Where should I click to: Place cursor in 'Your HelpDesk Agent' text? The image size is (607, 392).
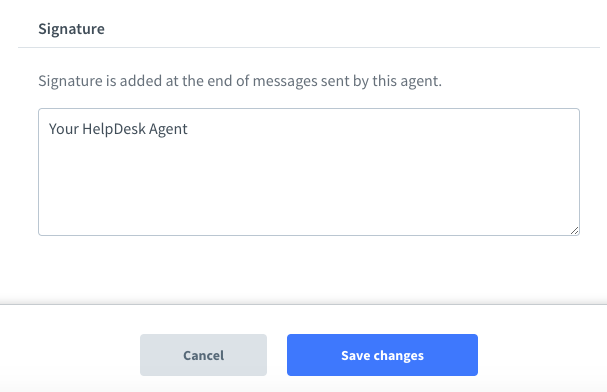pos(118,129)
